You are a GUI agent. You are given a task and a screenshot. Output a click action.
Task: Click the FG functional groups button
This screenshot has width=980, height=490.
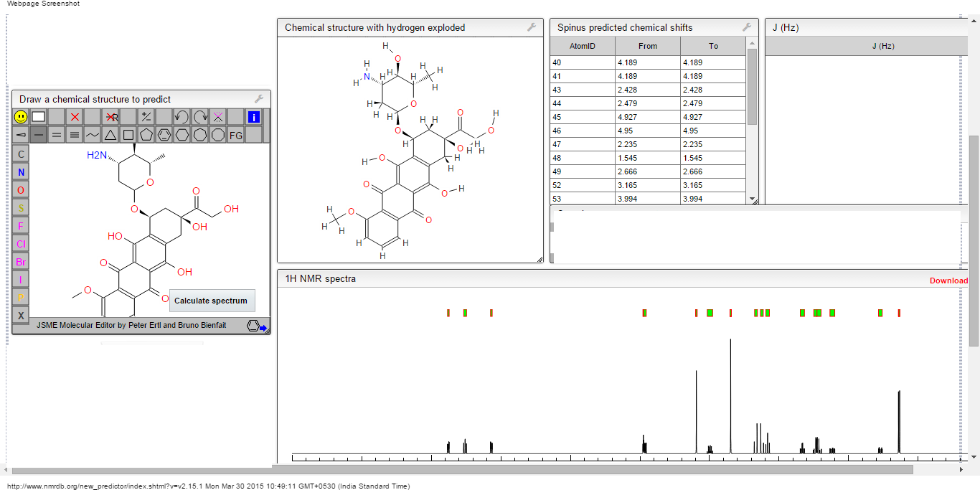click(x=236, y=134)
